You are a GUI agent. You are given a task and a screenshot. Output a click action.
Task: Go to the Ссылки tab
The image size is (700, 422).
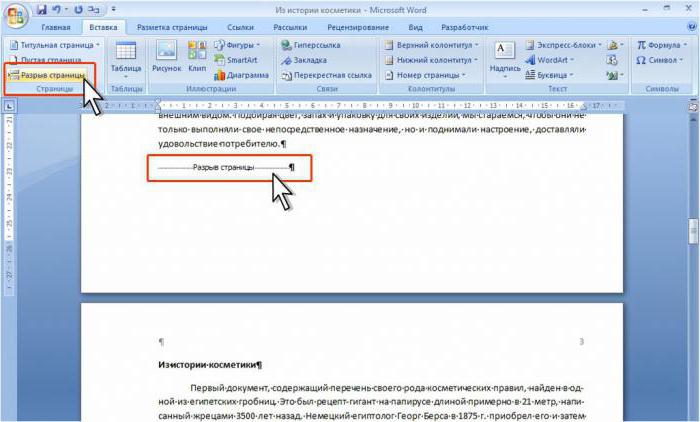click(x=240, y=27)
